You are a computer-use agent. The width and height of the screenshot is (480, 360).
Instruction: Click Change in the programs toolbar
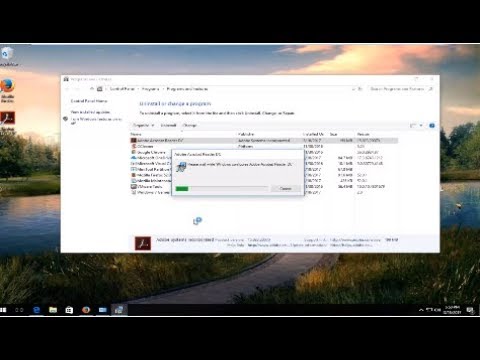pyautogui.click(x=190, y=125)
